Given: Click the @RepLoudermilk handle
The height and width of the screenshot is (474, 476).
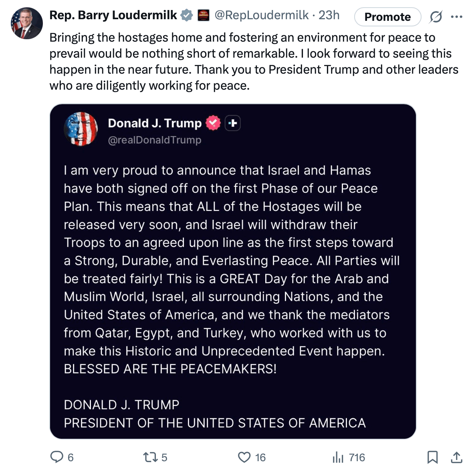Looking at the screenshot, I should 262,15.
